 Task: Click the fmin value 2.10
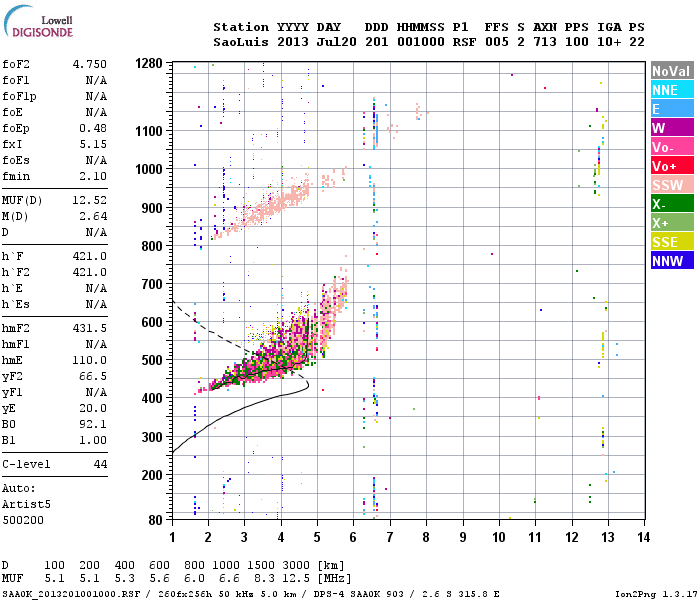[93, 176]
